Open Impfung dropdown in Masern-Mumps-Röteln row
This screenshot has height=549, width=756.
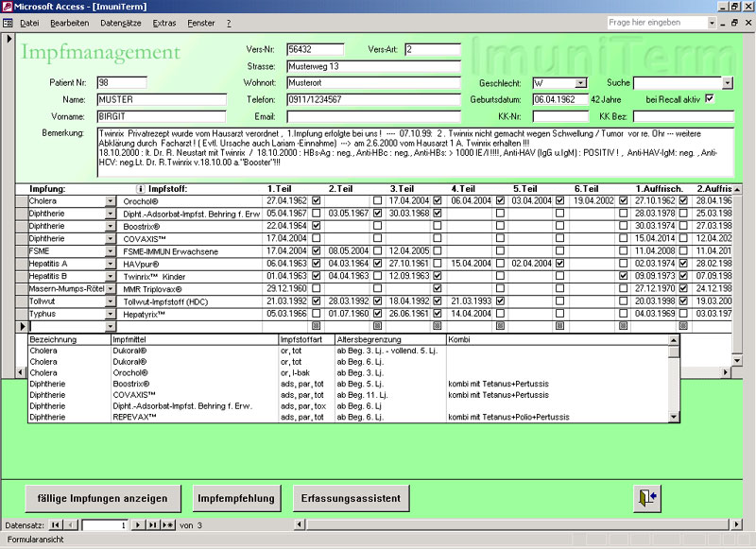click(111, 289)
